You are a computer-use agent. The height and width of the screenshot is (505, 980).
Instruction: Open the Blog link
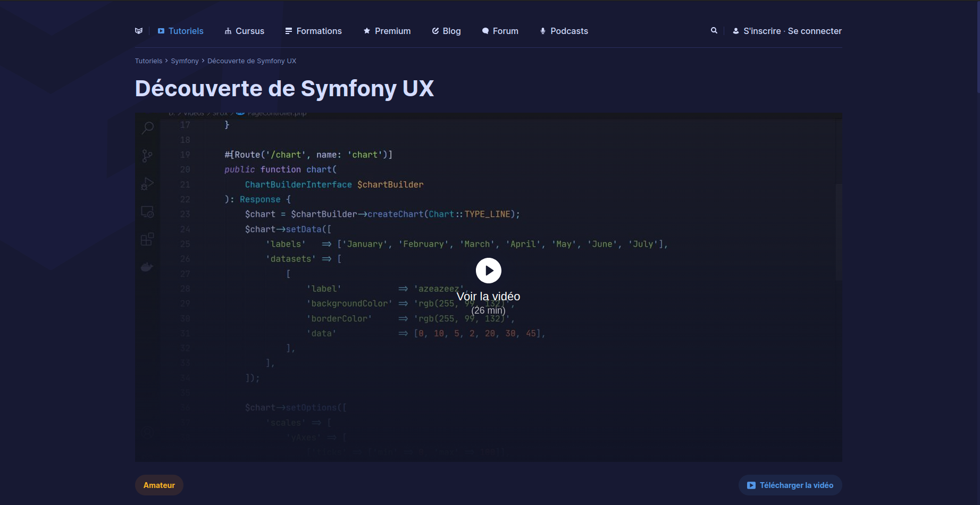[446, 31]
